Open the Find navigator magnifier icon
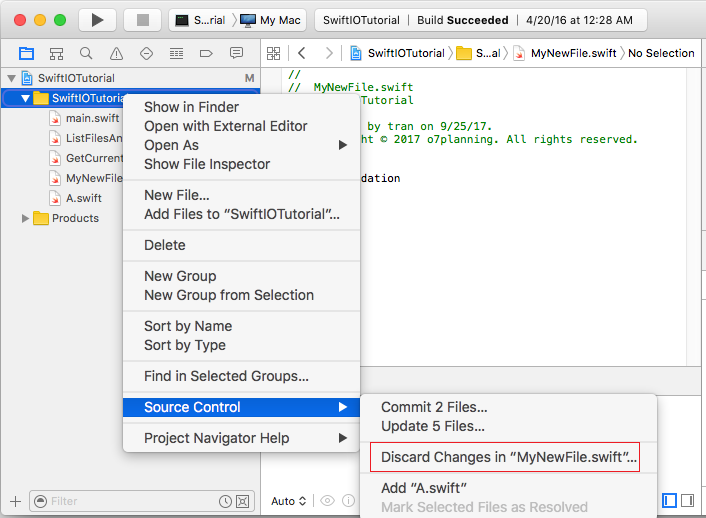 tap(86, 54)
